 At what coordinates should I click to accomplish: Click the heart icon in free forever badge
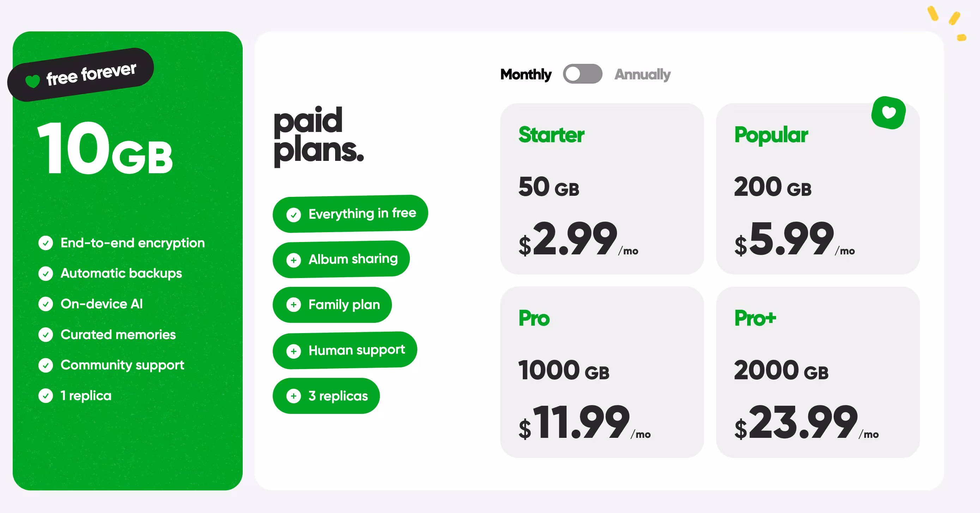pyautogui.click(x=33, y=81)
